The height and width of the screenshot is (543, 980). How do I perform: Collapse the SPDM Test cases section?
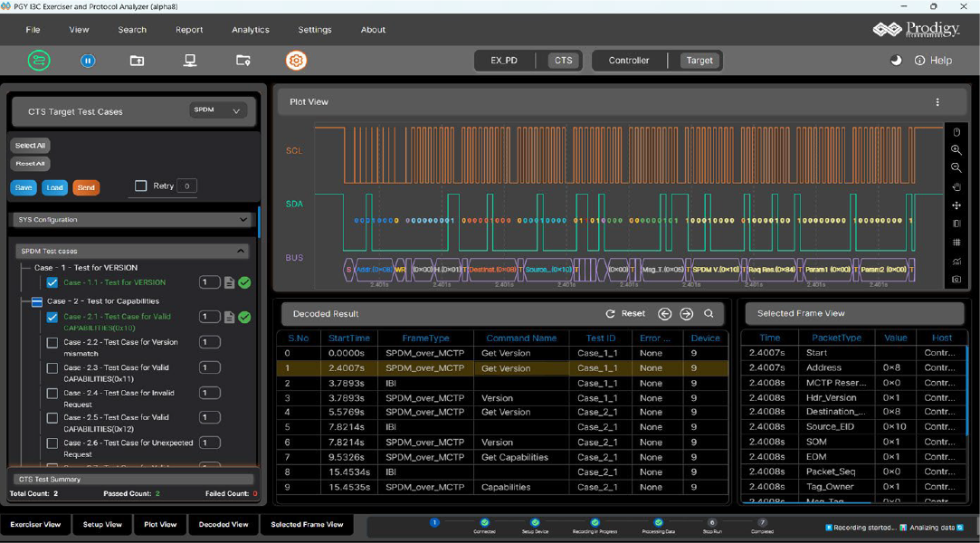pyautogui.click(x=241, y=251)
